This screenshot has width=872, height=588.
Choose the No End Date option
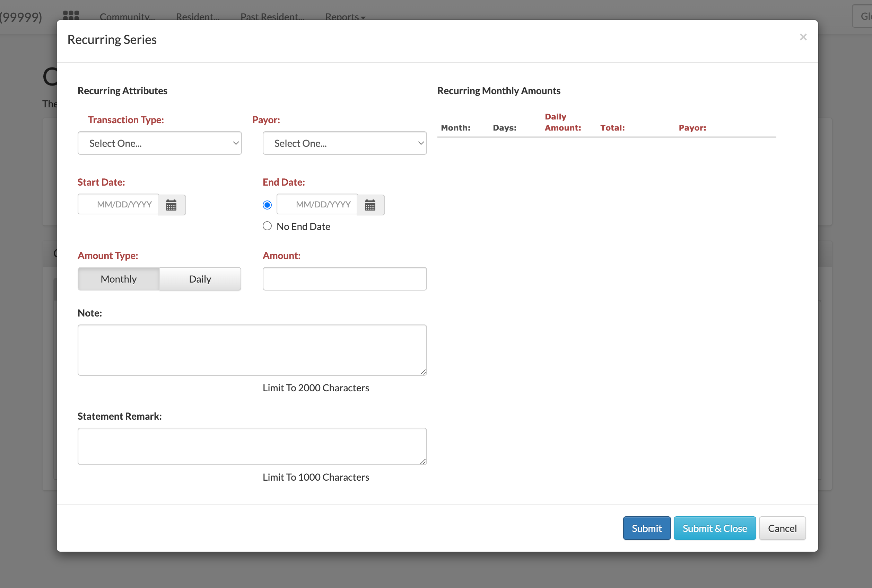(x=267, y=226)
